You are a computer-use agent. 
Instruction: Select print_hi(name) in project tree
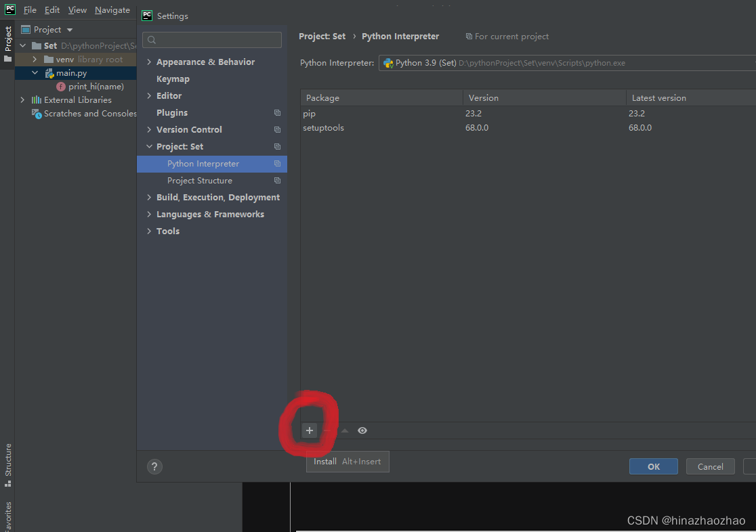pyautogui.click(x=96, y=87)
